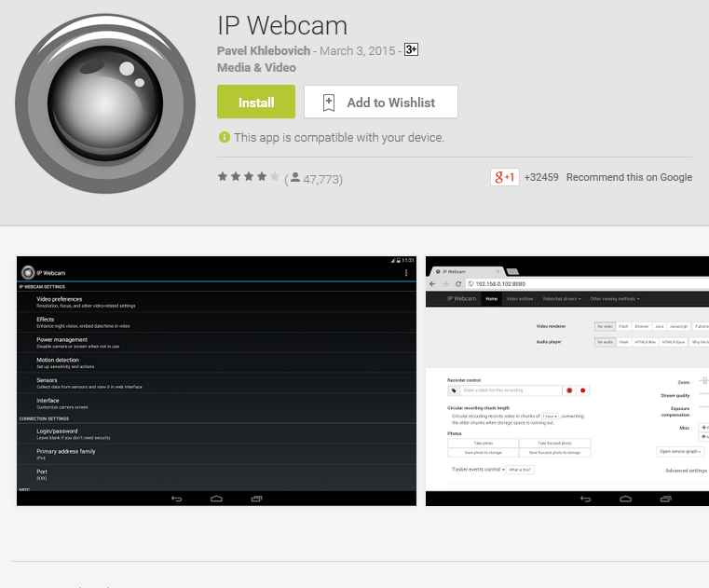Open the Media & Video category
Screen dimensions: 709x588
pos(256,67)
